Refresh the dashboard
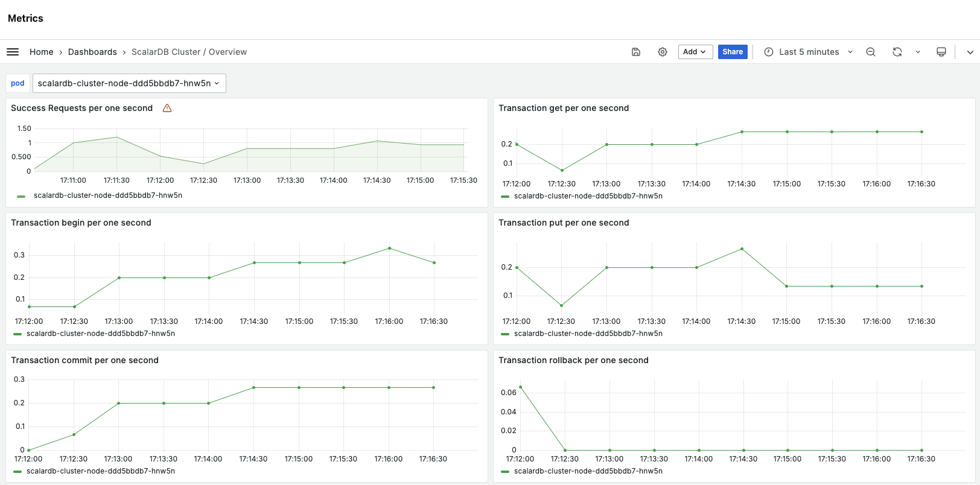Screen dimensions: 980x485 [897, 52]
